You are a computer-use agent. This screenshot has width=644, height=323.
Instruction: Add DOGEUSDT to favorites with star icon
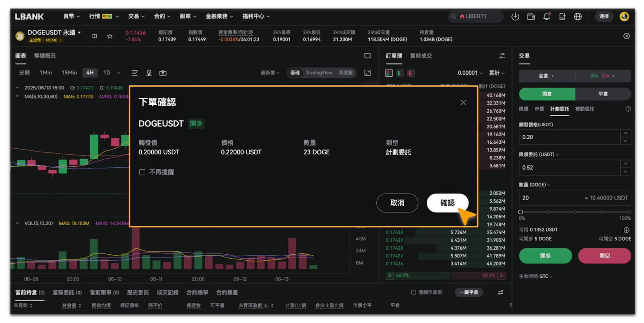[x=109, y=36]
